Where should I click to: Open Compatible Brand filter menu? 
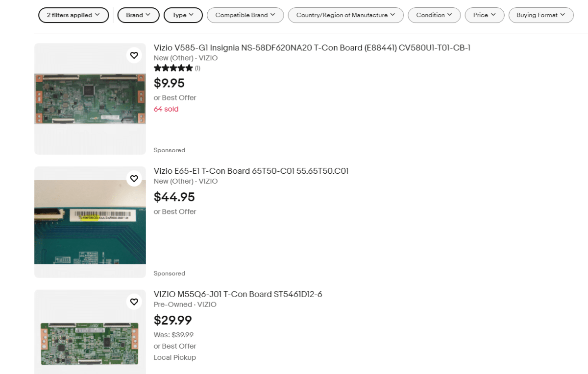point(245,15)
